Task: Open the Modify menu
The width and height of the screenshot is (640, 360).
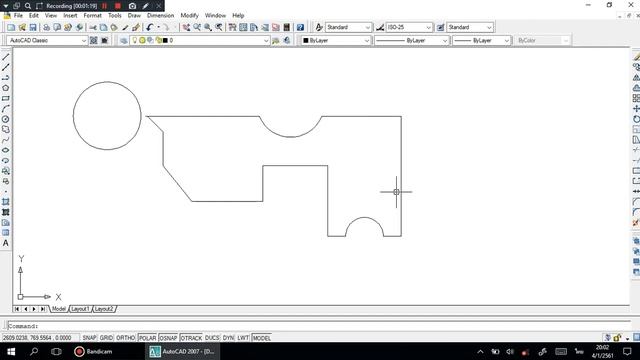Action: 189,16
